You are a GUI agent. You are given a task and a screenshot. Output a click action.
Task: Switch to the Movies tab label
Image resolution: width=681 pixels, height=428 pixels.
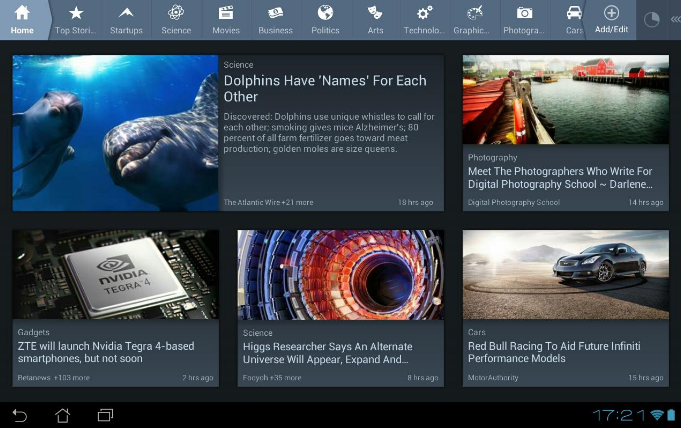coord(226,30)
